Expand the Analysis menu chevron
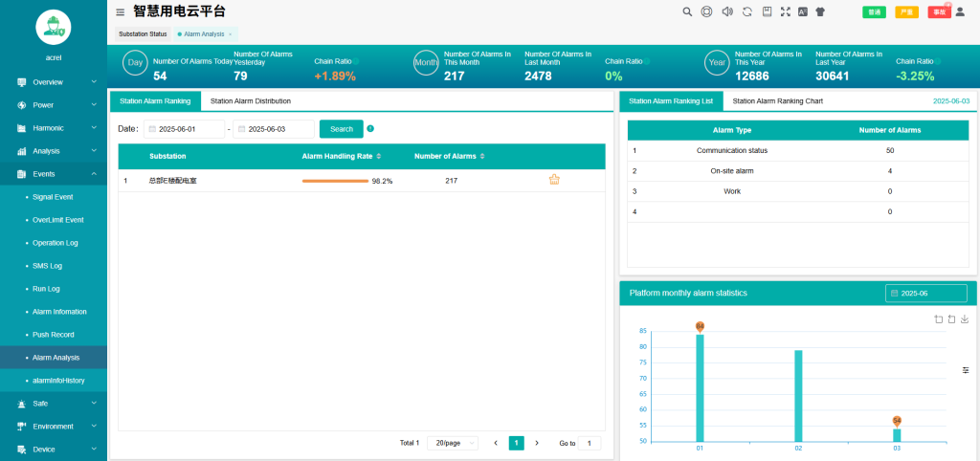 click(94, 150)
